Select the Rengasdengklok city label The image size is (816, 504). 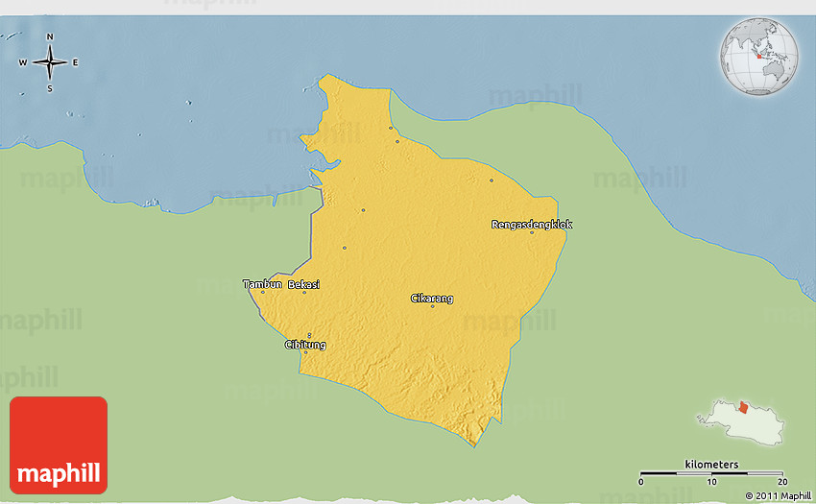point(532,225)
